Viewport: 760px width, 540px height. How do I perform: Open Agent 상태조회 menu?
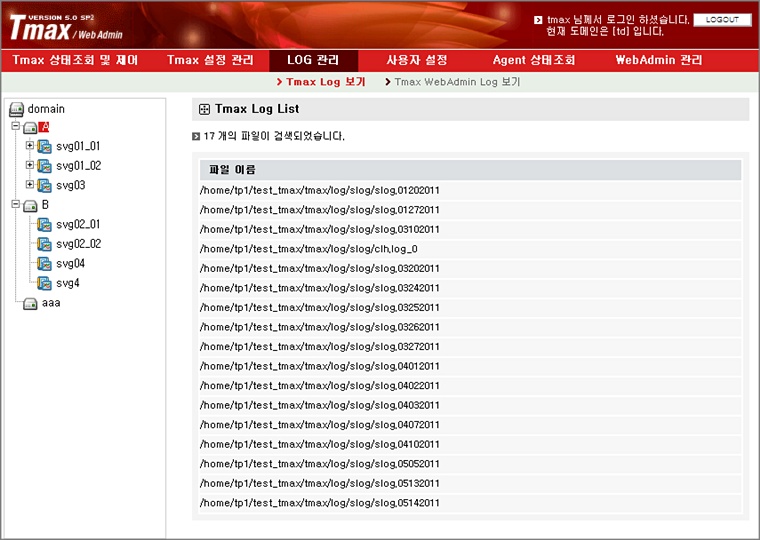534,60
